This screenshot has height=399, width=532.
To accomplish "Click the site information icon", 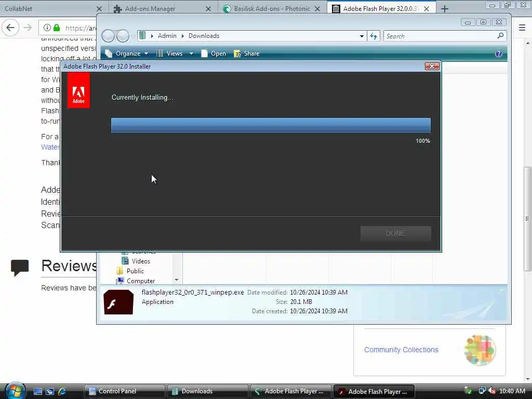I will tap(47, 28).
